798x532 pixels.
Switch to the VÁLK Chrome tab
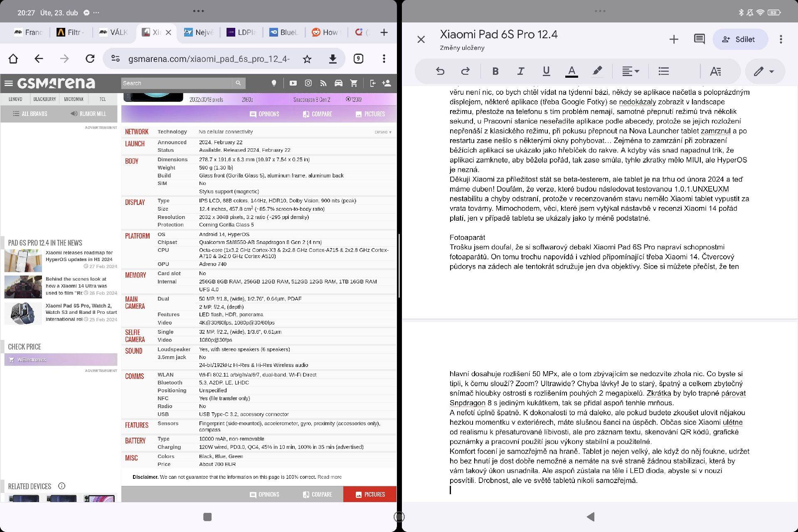coord(113,32)
